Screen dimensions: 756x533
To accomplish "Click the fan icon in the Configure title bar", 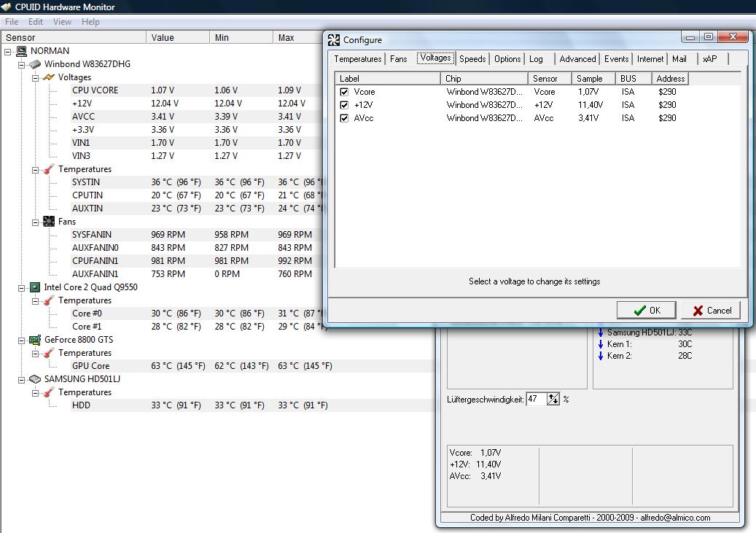I will tap(334, 40).
